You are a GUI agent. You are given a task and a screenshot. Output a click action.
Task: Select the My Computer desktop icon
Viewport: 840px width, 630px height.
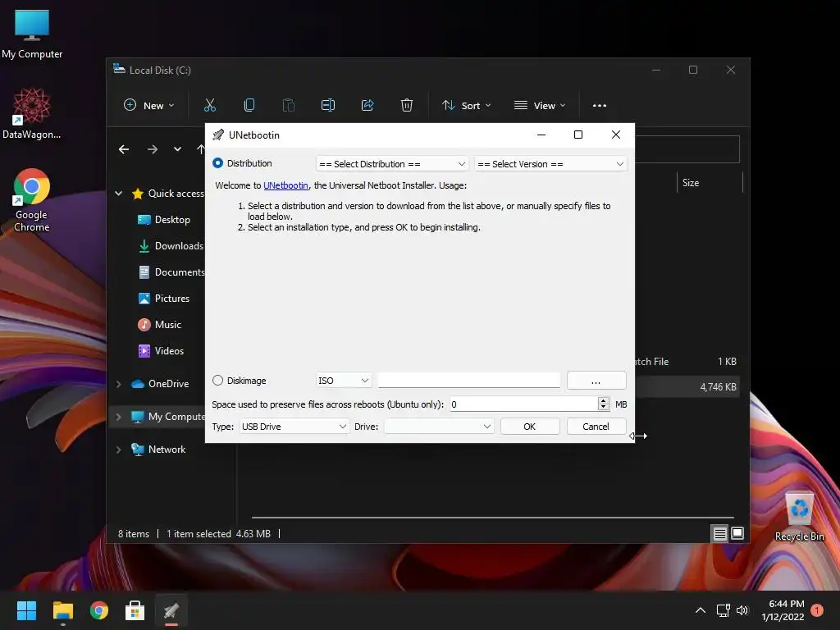pos(32,34)
